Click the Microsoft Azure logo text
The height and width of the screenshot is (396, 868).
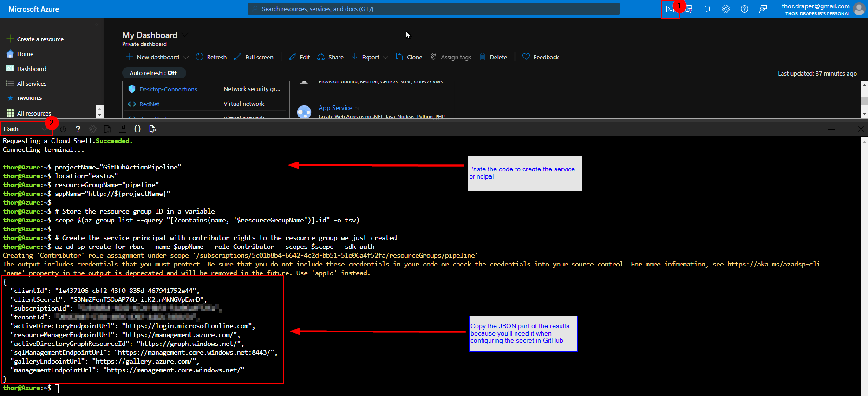point(33,9)
